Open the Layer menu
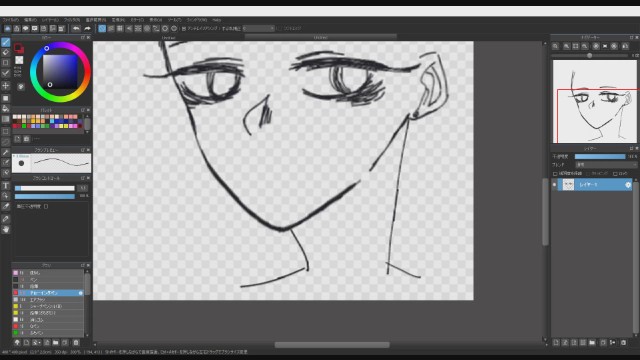Viewport: 640px width, 360px height. (x=50, y=20)
